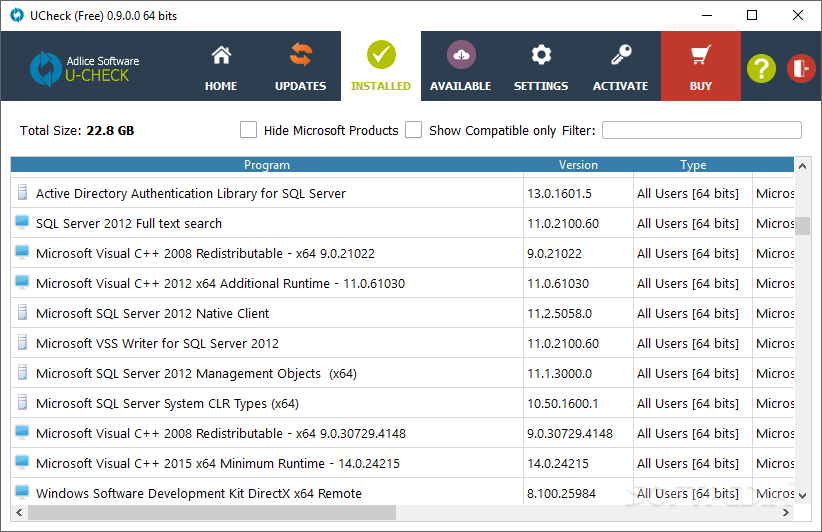Focus the Filter text field
This screenshot has height=532, width=822.
tap(701, 130)
